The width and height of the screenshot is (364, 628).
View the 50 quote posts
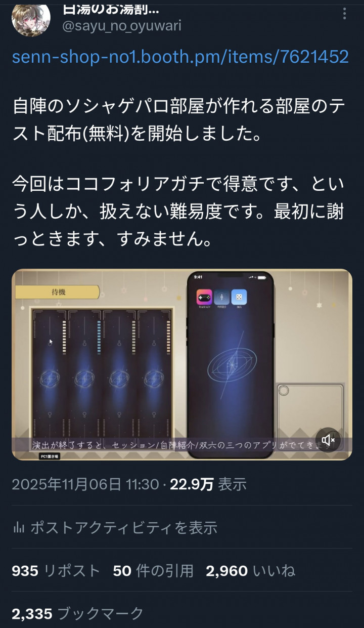pos(153,571)
